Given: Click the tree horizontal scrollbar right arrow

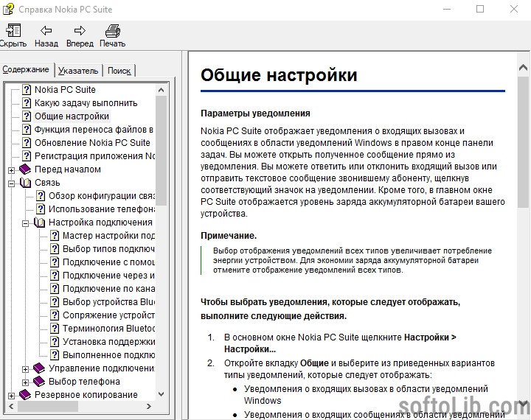Looking at the screenshot, I should [x=149, y=406].
